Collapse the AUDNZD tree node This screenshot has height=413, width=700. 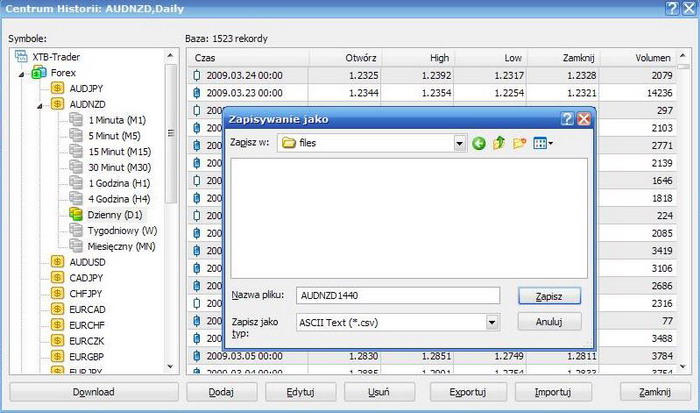click(x=40, y=106)
